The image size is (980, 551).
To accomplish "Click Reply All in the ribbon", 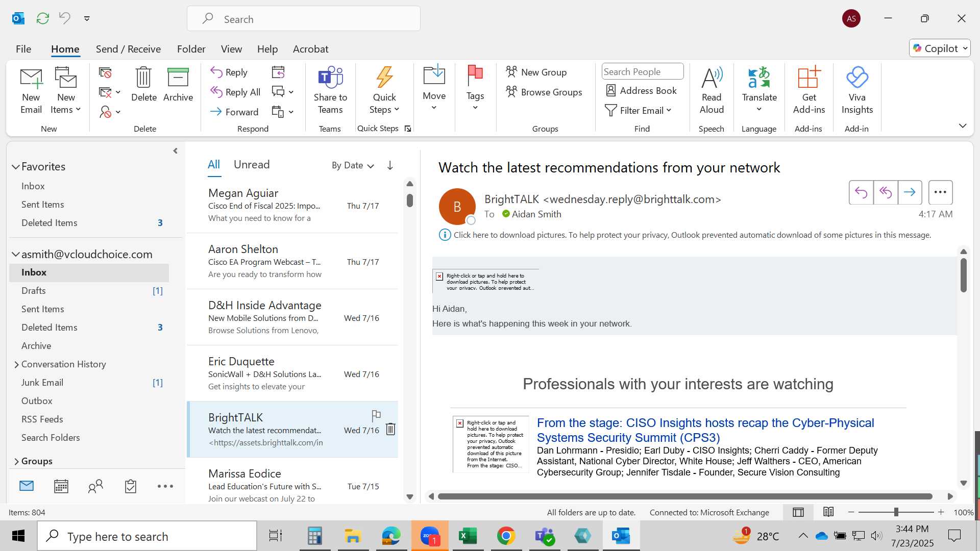I will click(235, 92).
